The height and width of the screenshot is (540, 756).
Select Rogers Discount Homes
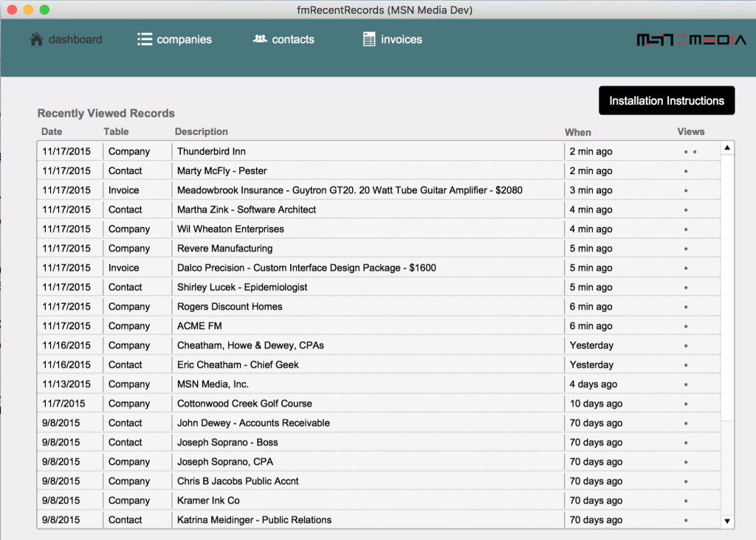tap(379, 306)
